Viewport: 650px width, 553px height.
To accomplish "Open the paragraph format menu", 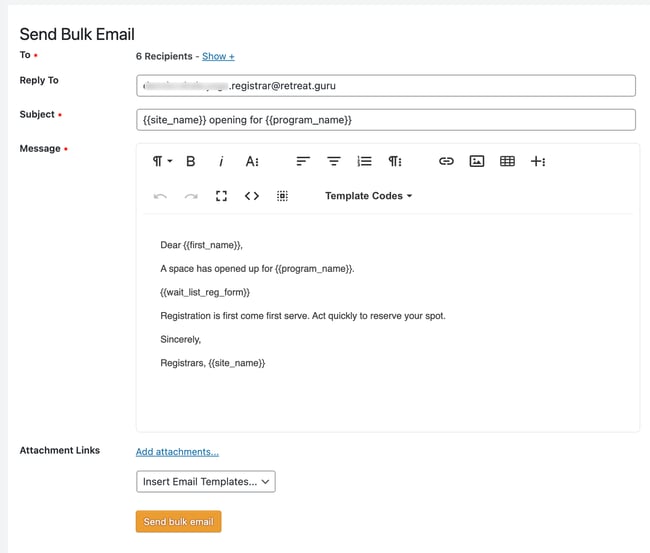I will pos(162,161).
